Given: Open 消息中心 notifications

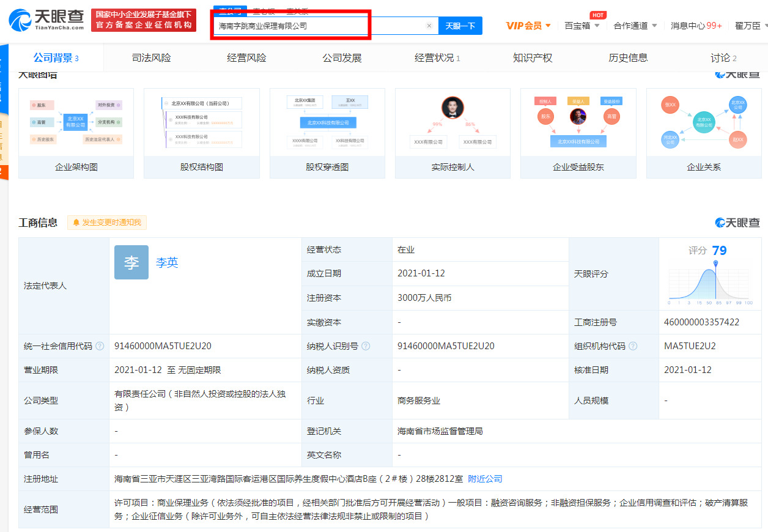Looking at the screenshot, I should [696, 26].
